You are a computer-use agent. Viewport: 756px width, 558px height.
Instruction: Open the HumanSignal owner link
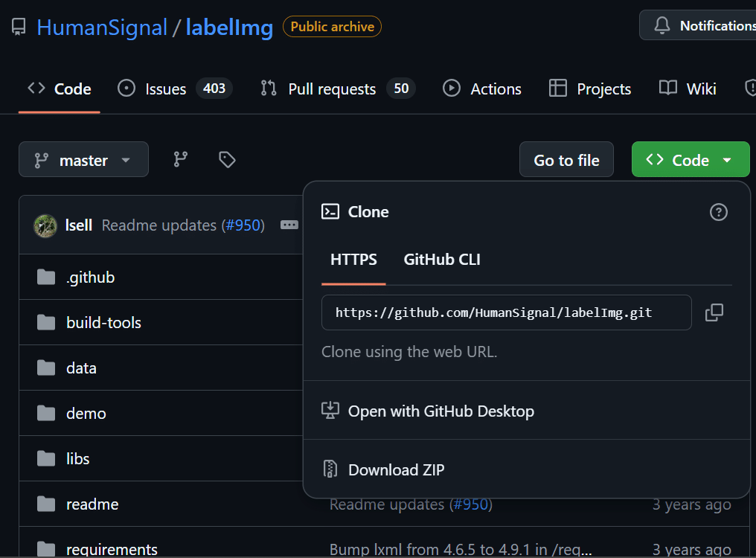point(102,28)
